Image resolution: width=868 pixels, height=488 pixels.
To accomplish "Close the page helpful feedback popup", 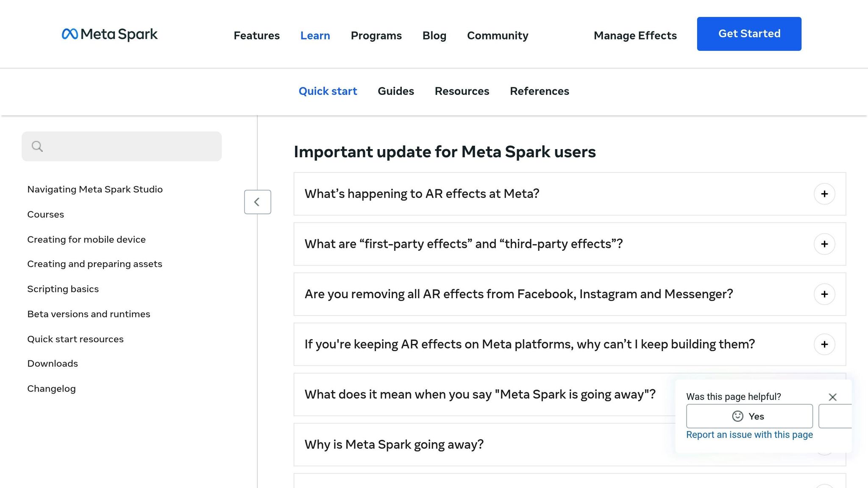I will [832, 397].
